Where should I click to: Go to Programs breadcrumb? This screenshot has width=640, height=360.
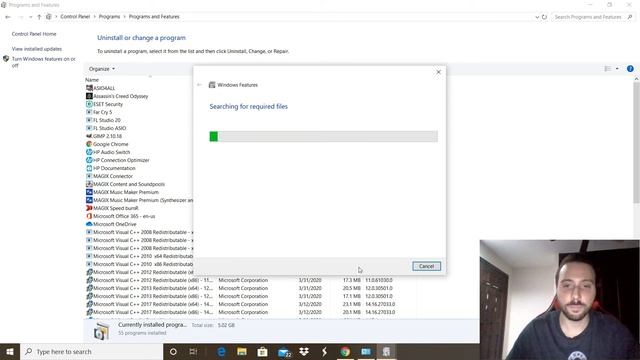109,17
